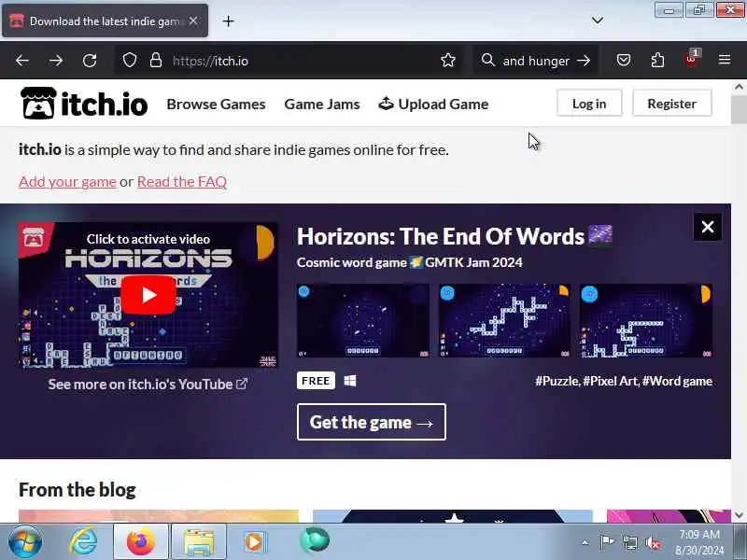Open a new tab with plus button
The width and height of the screenshot is (747, 560).
point(228,21)
